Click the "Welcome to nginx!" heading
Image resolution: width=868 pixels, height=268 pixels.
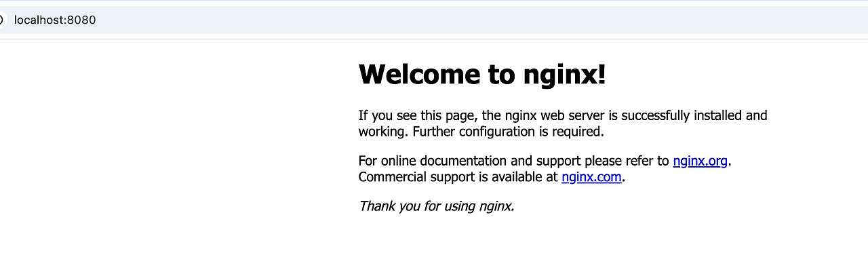(x=482, y=74)
